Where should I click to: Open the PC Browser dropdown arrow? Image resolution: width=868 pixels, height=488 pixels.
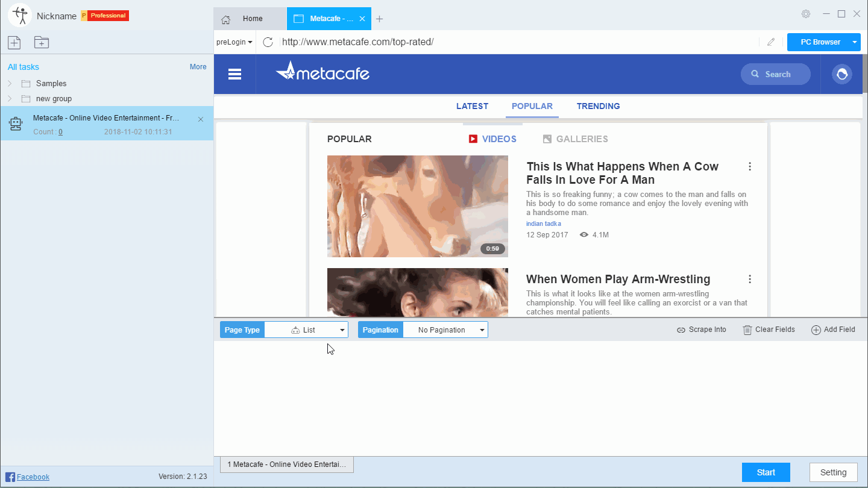[x=855, y=42]
